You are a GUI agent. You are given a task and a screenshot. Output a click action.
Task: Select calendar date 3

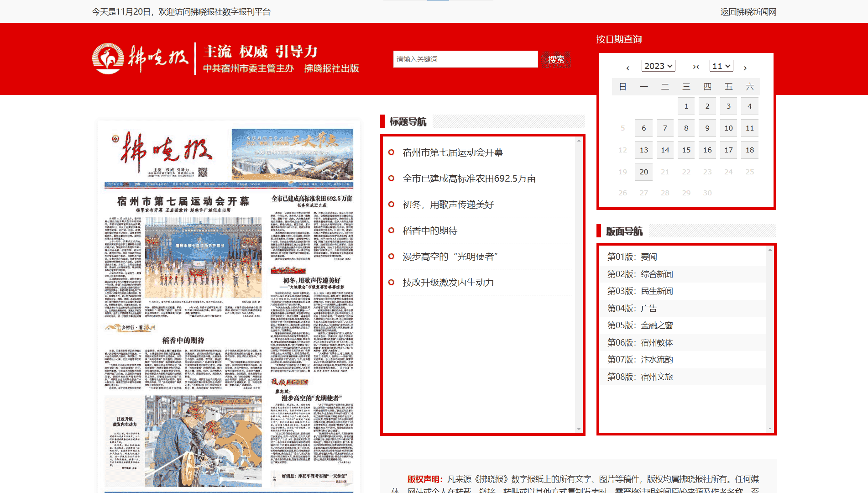728,106
